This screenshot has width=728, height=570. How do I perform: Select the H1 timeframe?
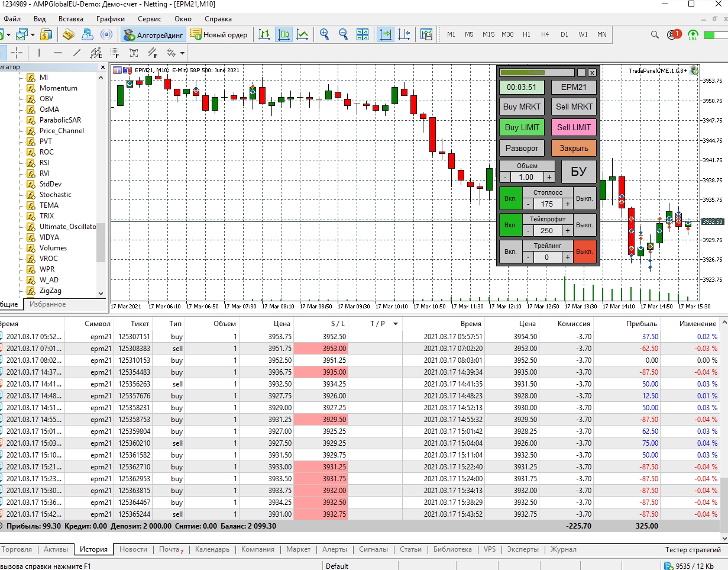[x=526, y=34]
